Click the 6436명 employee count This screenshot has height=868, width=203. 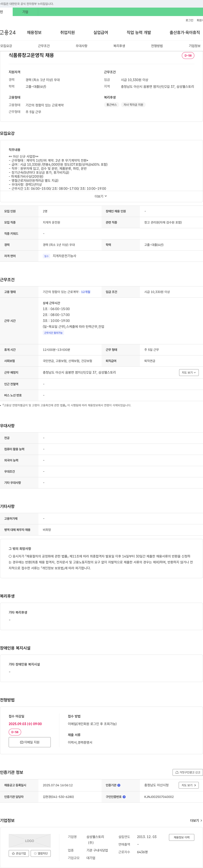(x=142, y=852)
